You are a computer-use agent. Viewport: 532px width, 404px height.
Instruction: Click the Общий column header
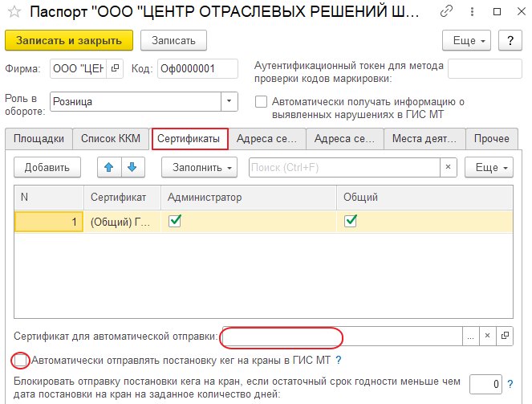tap(424, 198)
